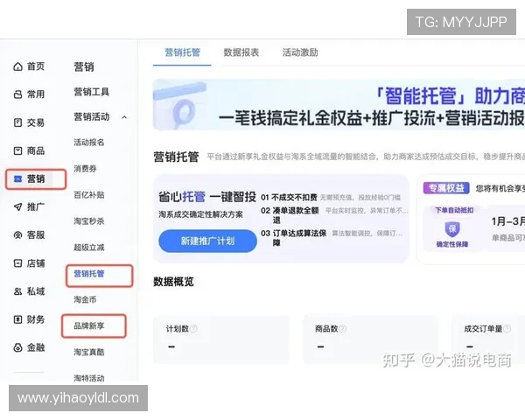The width and height of the screenshot is (525, 420).
Task: Open the 推广 paper-plane icon
Action: coord(17,207)
